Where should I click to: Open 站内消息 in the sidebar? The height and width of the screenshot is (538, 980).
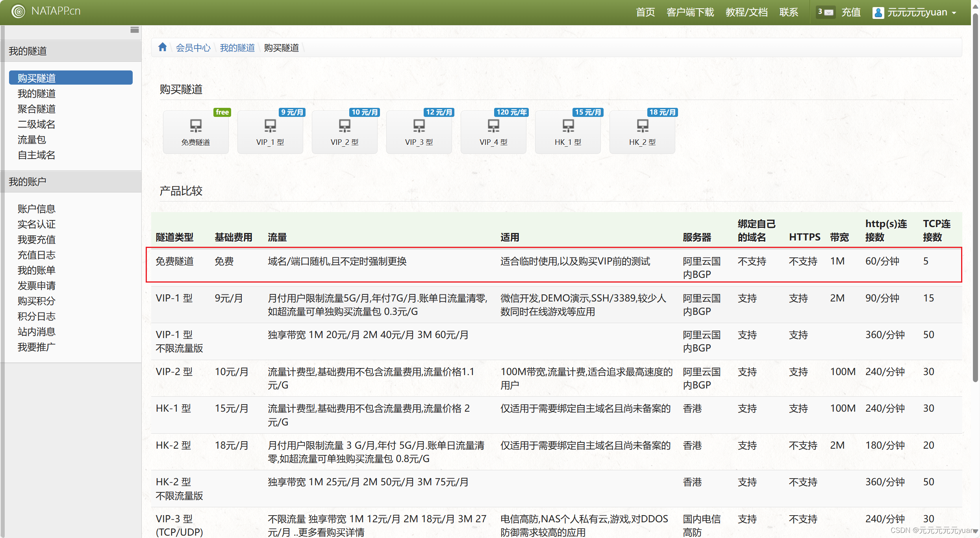pos(37,332)
